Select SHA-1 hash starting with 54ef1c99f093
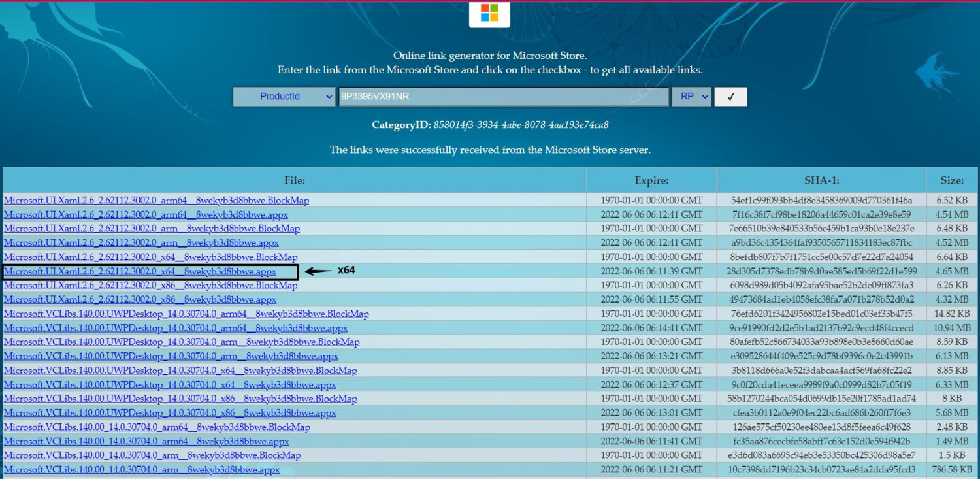 pyautogui.click(x=822, y=201)
